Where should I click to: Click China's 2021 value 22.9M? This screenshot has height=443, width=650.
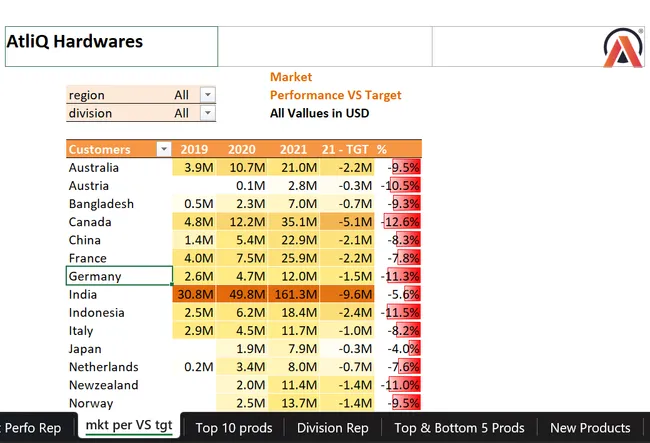click(293, 240)
